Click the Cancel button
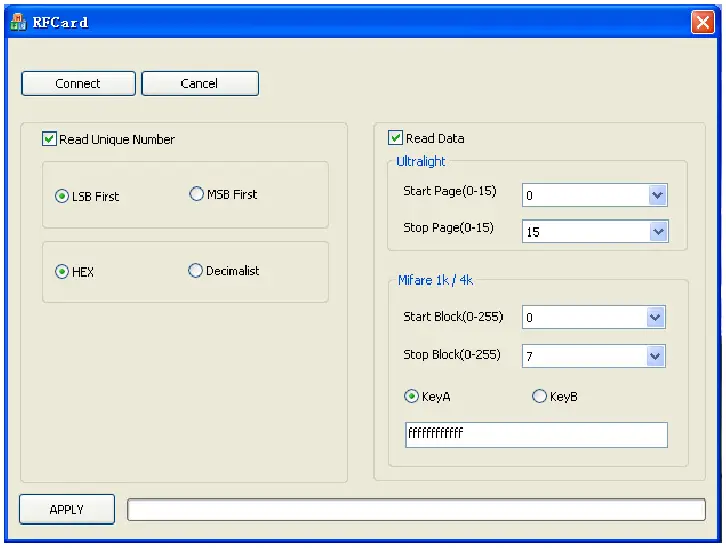The image size is (726, 548). point(200,83)
